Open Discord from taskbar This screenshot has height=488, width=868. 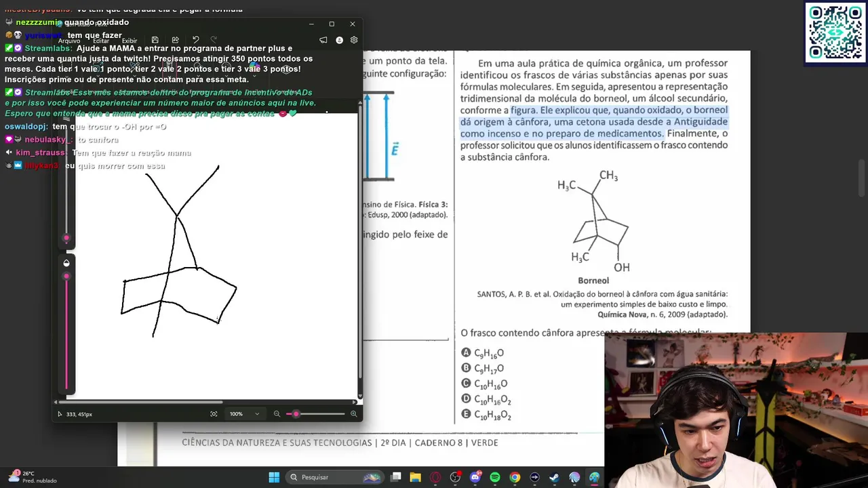(475, 477)
